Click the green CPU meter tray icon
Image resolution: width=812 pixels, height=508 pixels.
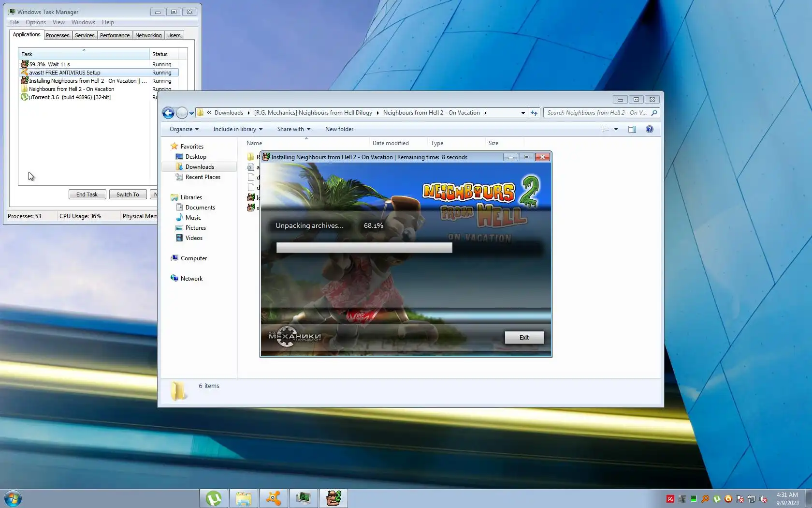694,499
